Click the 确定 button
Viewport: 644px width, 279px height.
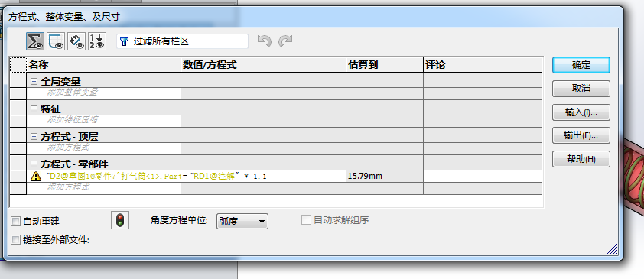(581, 65)
